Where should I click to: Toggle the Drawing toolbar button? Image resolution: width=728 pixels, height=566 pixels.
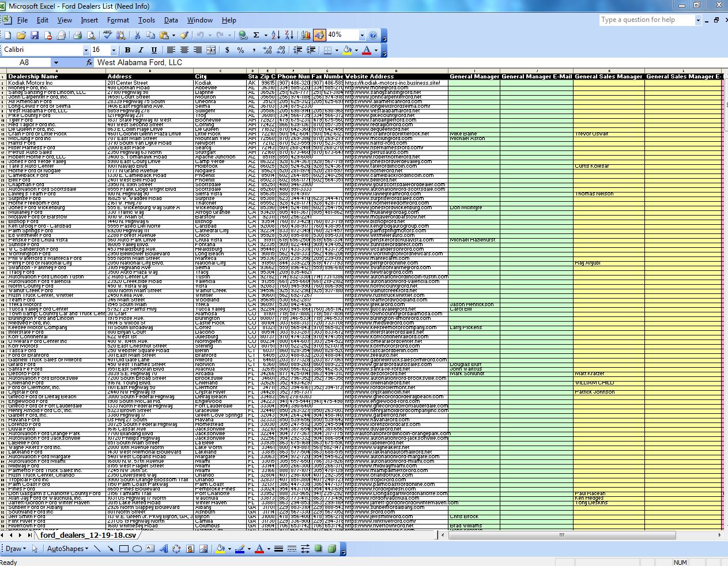point(319,35)
